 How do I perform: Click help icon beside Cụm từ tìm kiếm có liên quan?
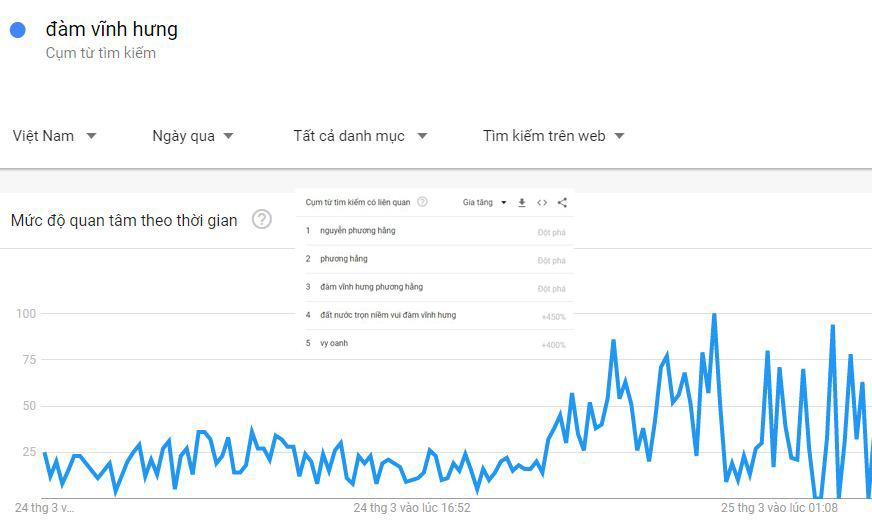coord(422,202)
